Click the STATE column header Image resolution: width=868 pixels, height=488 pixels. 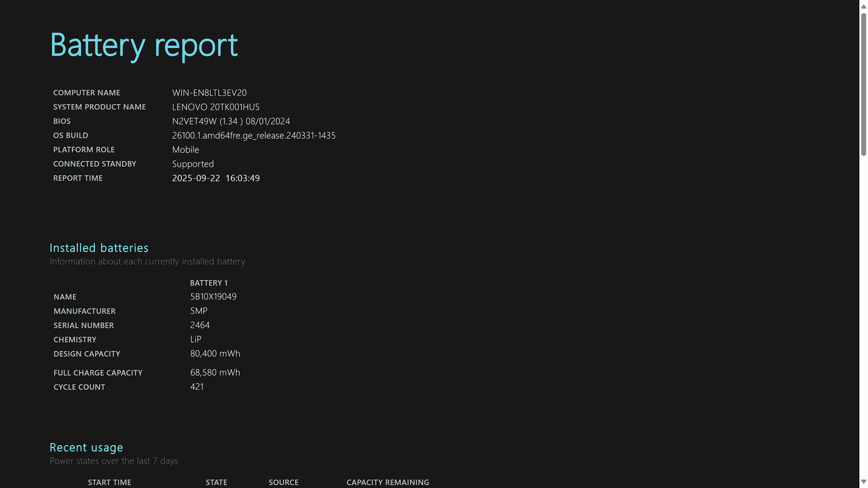(216, 483)
